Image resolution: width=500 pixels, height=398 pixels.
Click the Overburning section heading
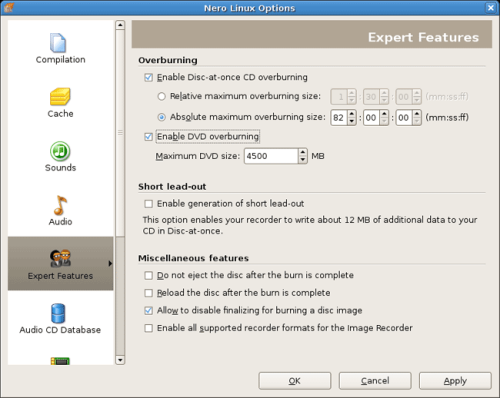[168, 60]
